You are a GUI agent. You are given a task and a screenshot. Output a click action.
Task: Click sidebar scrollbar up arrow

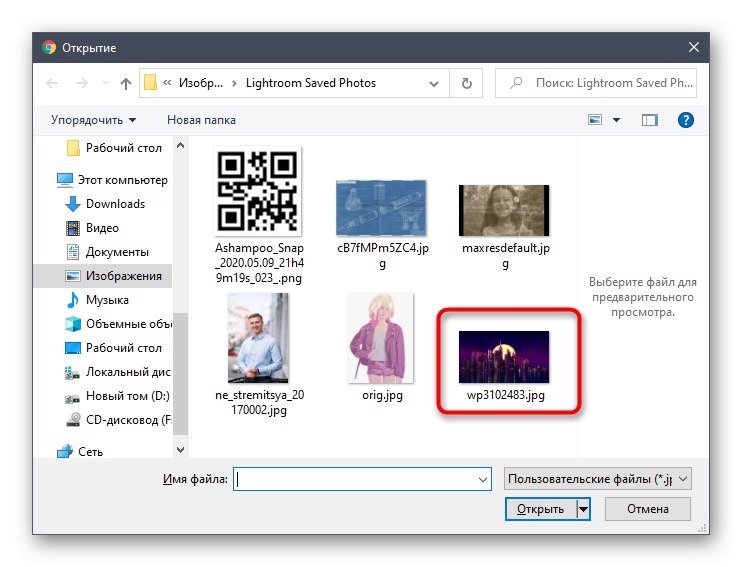coord(180,145)
